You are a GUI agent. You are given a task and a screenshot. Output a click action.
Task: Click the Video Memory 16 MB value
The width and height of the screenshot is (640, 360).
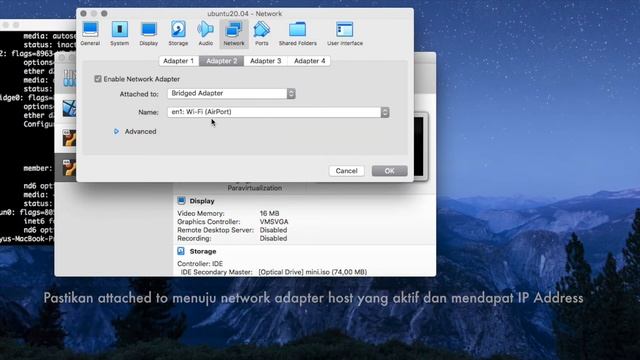[269, 213]
